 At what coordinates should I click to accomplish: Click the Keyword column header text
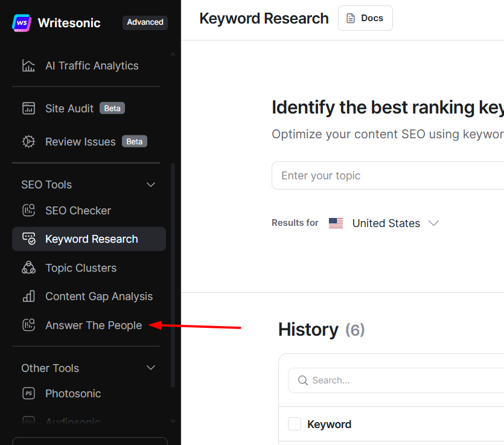(x=329, y=424)
